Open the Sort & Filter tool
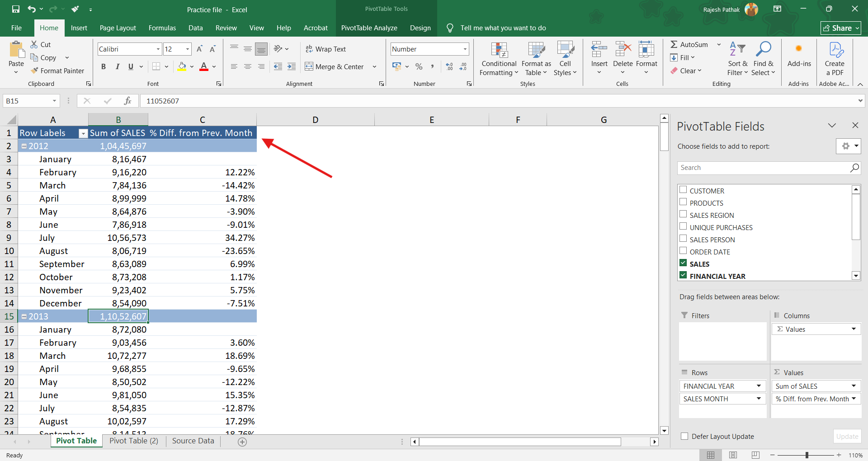Screen dimensions: 868x461 coord(737,59)
